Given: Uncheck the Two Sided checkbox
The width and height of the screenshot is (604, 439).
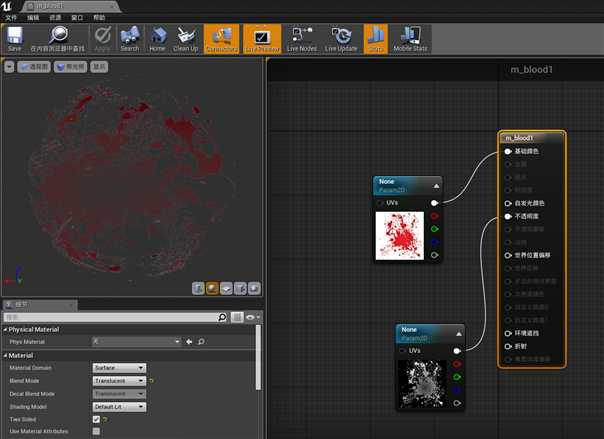Looking at the screenshot, I should tap(96, 419).
